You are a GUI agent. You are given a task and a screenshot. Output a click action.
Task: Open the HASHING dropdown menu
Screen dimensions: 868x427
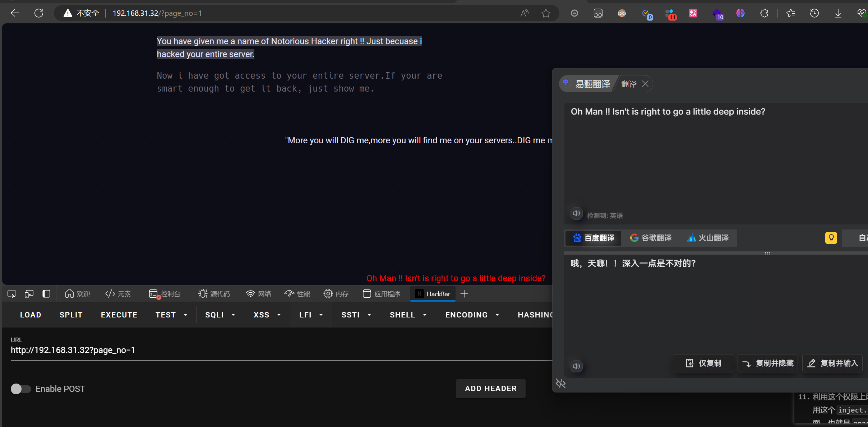pos(535,315)
